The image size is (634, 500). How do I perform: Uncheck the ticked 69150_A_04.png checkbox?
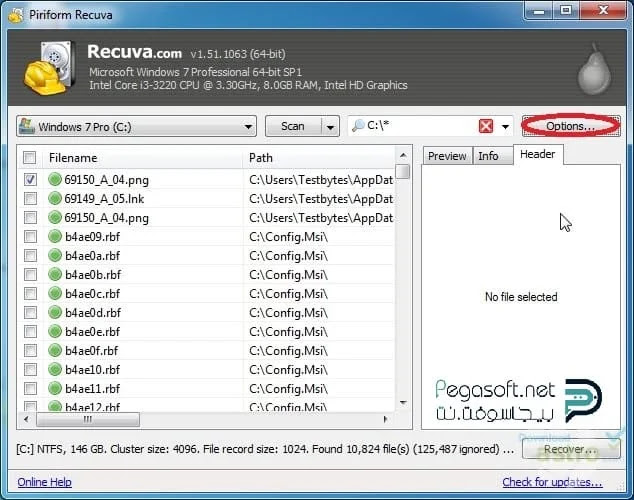coord(30,179)
